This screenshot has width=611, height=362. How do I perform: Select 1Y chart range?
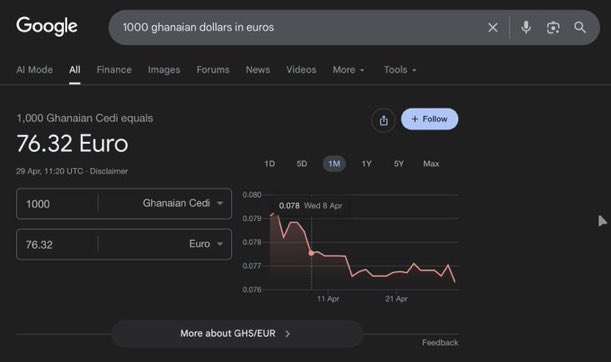point(366,164)
